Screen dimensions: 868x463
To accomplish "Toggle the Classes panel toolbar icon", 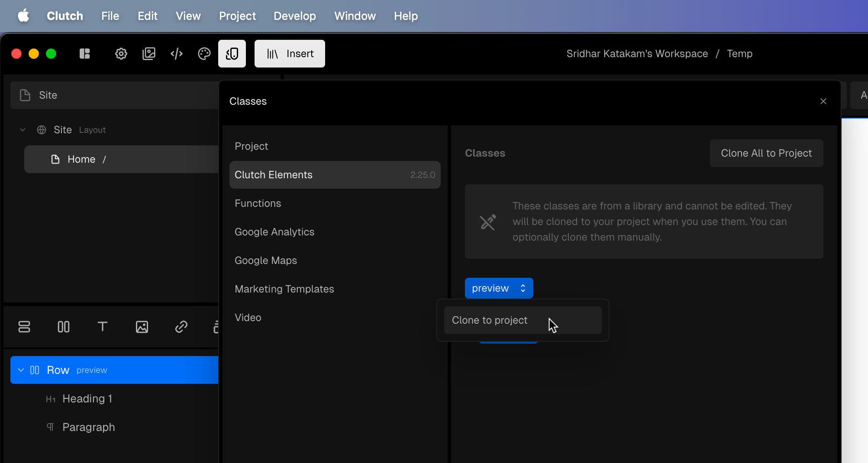I will 232,54.
